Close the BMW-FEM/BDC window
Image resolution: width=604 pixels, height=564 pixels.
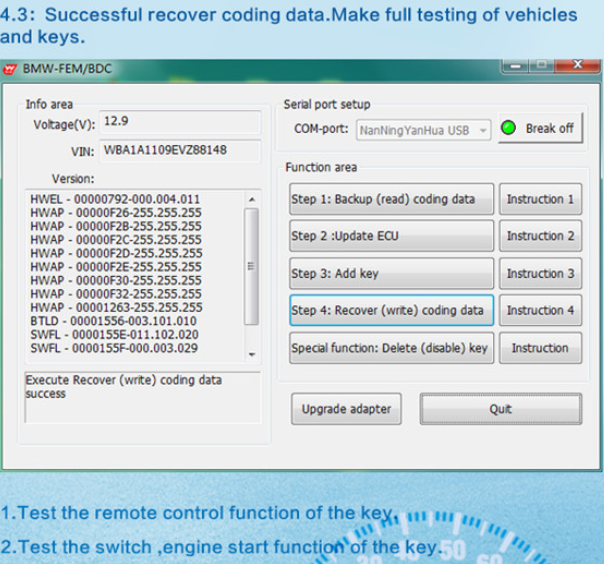pyautogui.click(x=577, y=65)
